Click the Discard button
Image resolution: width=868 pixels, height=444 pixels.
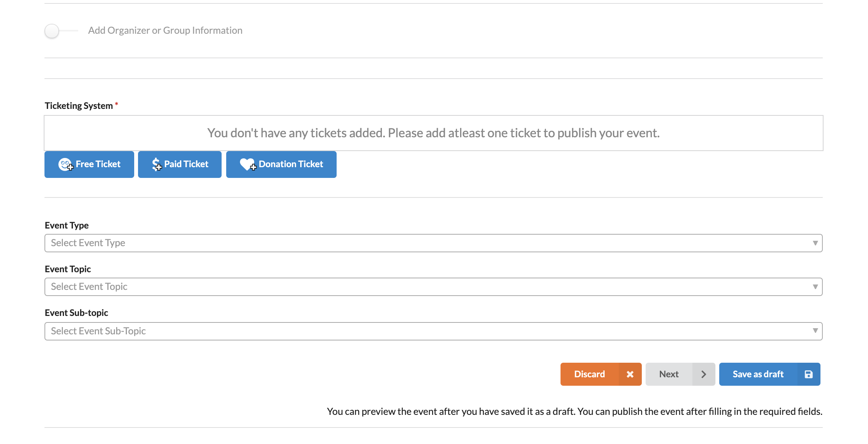pos(601,374)
